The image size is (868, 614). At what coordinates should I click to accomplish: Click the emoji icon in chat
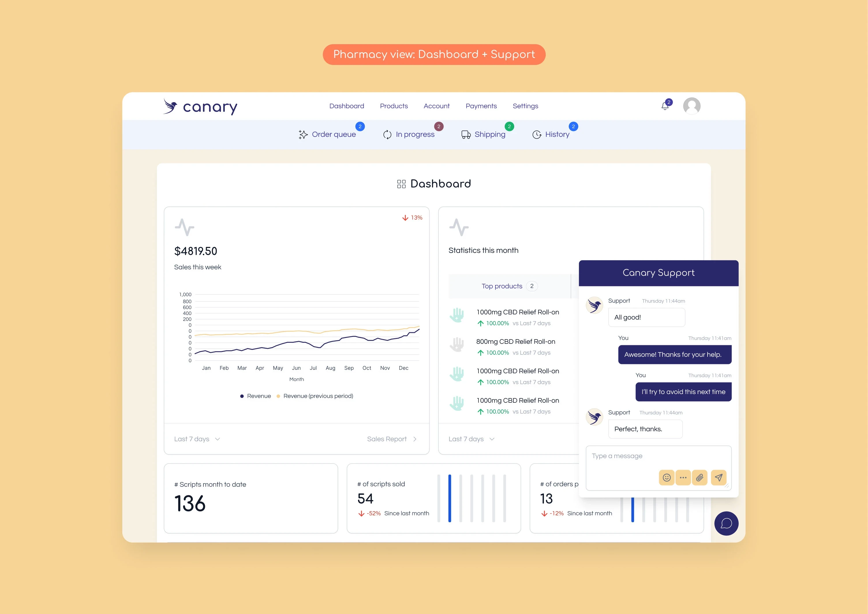(667, 477)
